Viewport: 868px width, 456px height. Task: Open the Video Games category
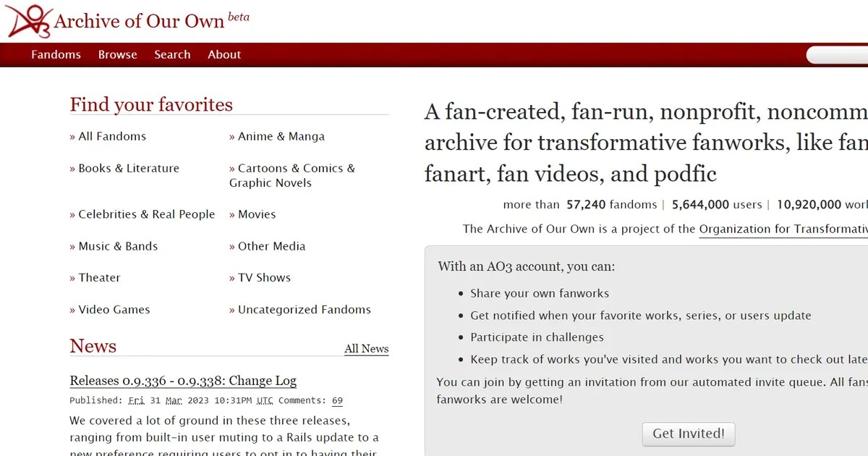point(114,309)
